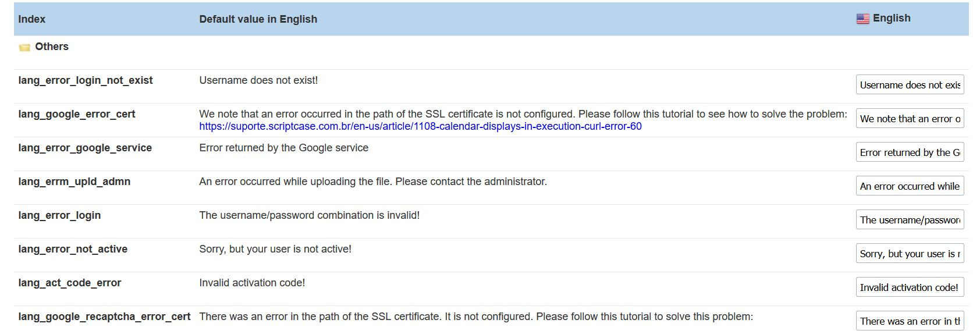Edit the lang_google_error_cert translation field

(x=910, y=118)
